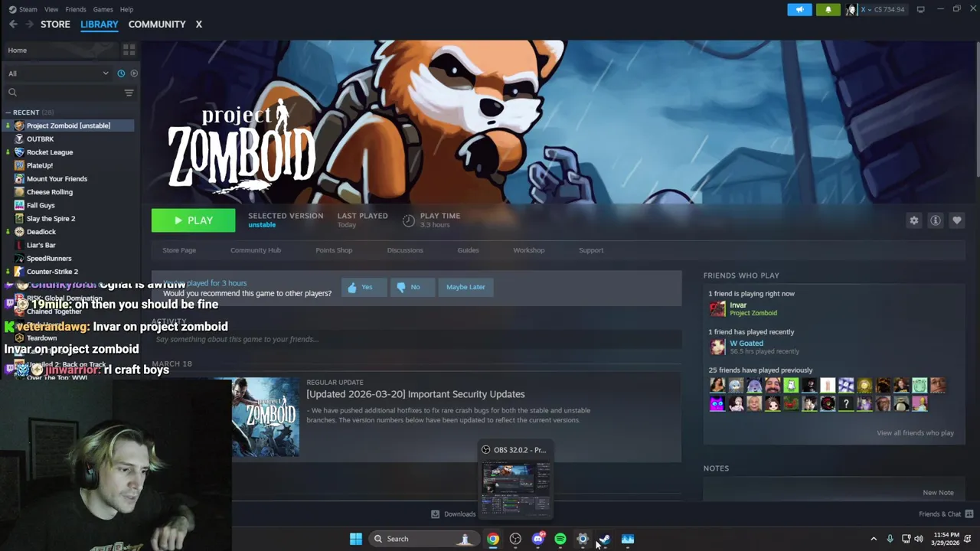Switch to the COMMUNITY tab
The width and height of the screenshot is (980, 551).
pyautogui.click(x=157, y=24)
